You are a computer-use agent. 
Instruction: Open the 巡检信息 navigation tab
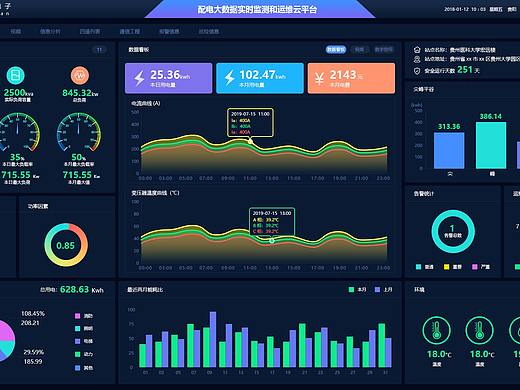pyautogui.click(x=209, y=32)
